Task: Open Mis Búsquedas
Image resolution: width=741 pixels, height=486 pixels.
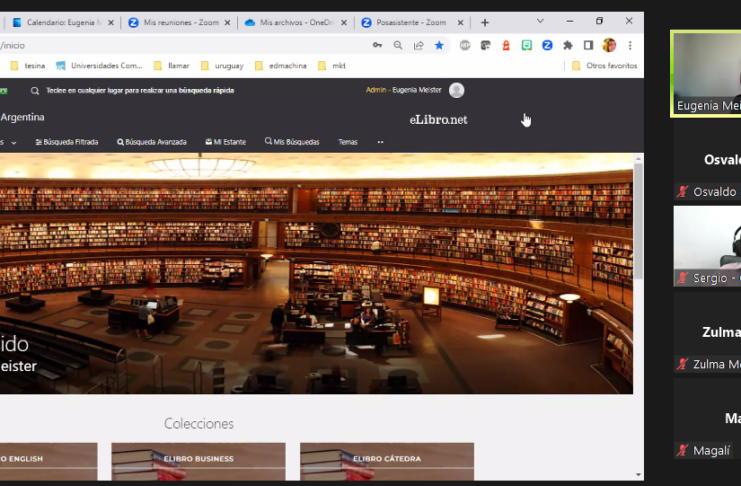Action: (292, 142)
